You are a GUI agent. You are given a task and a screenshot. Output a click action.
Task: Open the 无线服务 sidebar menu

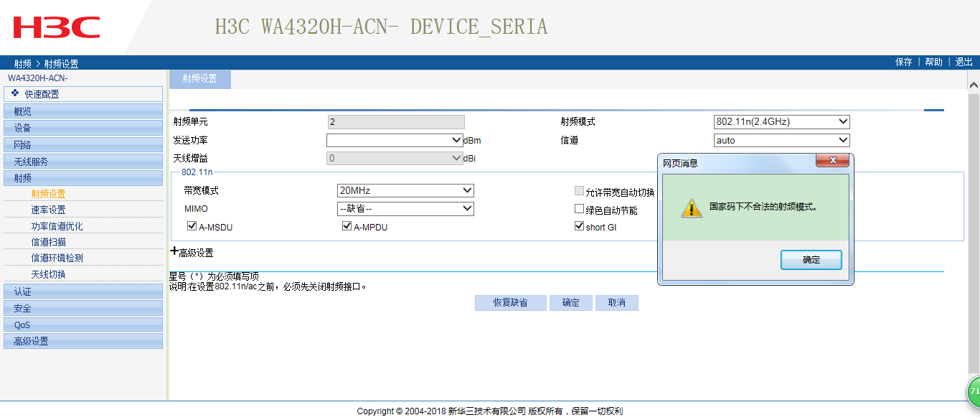[x=83, y=161]
